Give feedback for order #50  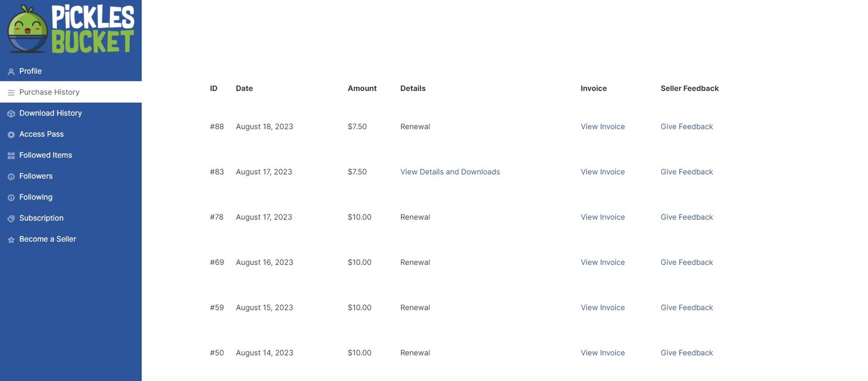[x=686, y=353]
